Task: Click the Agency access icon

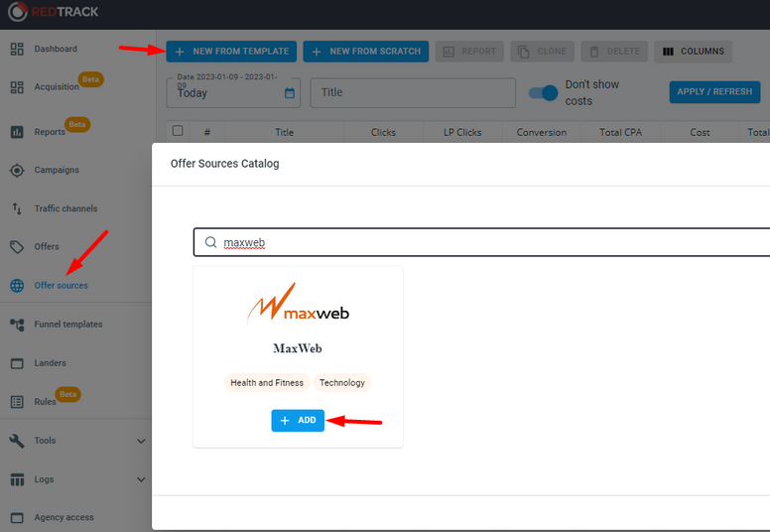Action: [17, 517]
